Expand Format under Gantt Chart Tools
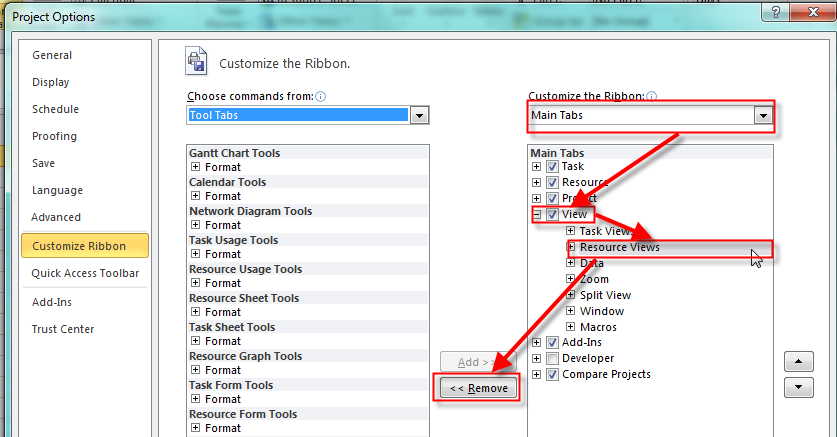The image size is (837, 437). point(196,168)
